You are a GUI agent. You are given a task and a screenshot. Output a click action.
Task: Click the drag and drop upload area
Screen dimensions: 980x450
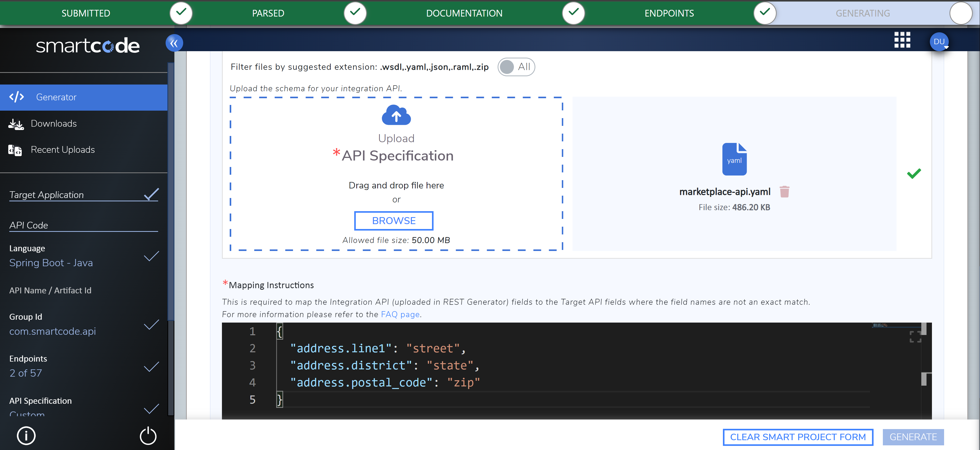[396, 174]
